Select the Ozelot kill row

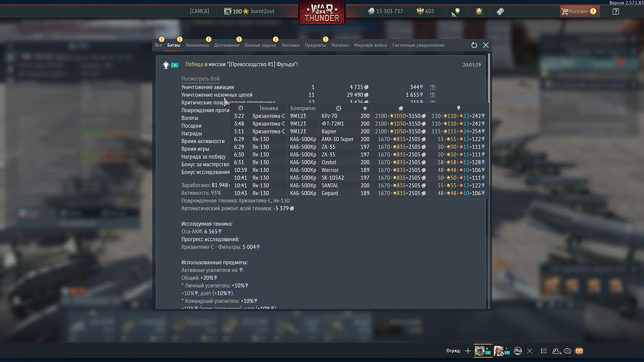(359, 162)
